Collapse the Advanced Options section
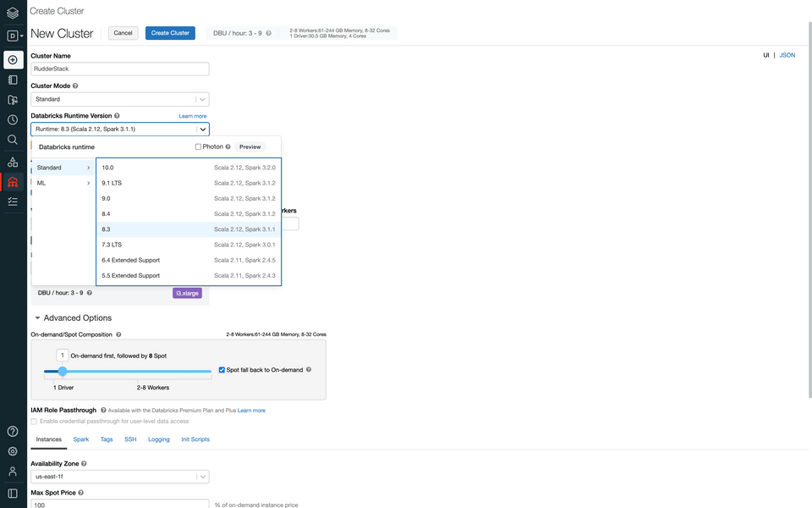The width and height of the screenshot is (812, 508). (38, 318)
